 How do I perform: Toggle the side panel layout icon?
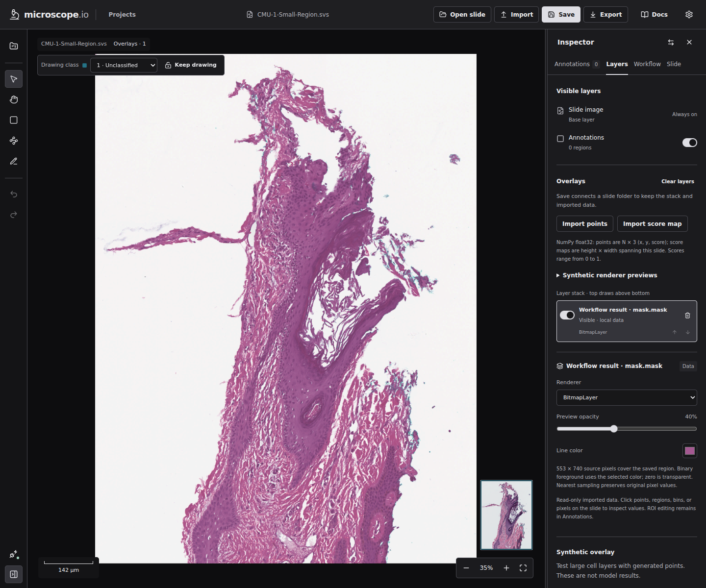tap(14, 574)
